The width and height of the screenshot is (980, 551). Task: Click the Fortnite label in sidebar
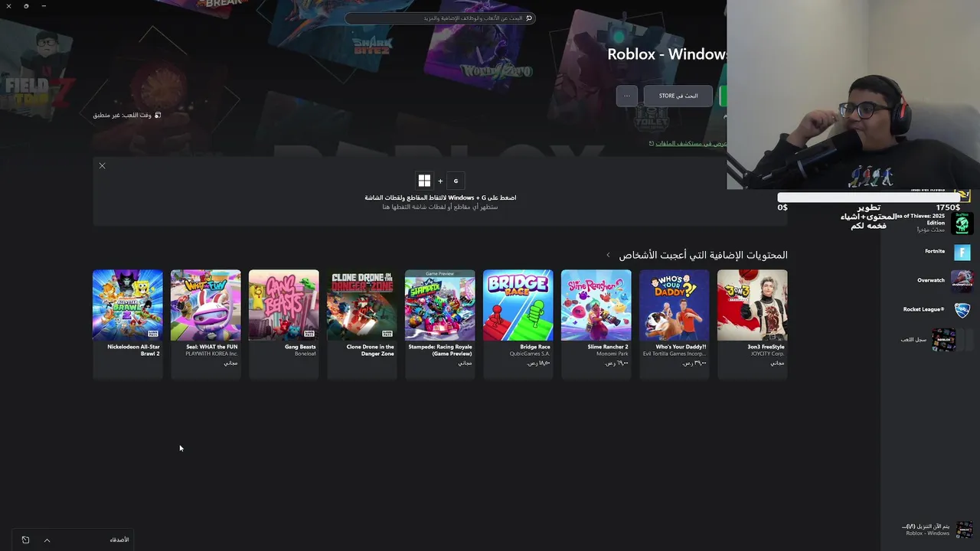pyautogui.click(x=935, y=251)
